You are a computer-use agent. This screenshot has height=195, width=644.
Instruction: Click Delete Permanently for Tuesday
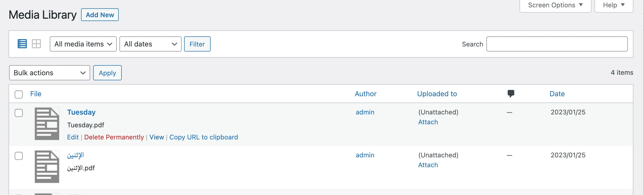click(x=114, y=137)
